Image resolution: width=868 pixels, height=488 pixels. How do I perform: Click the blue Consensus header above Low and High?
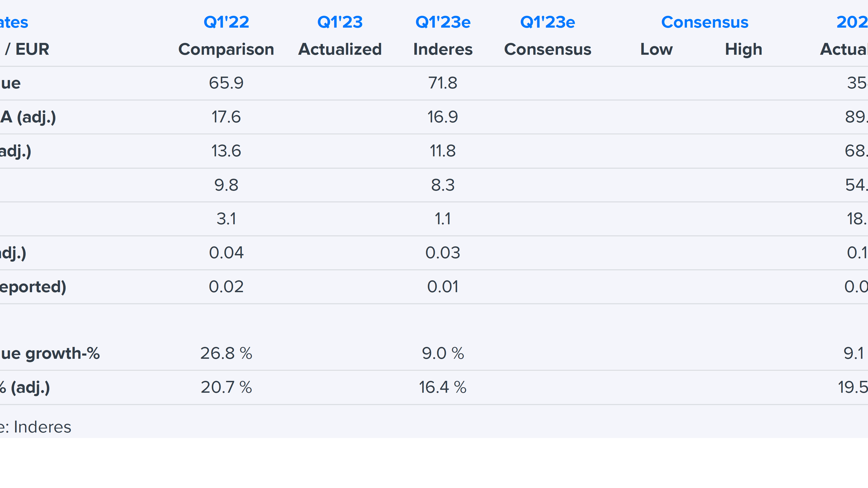(x=705, y=22)
